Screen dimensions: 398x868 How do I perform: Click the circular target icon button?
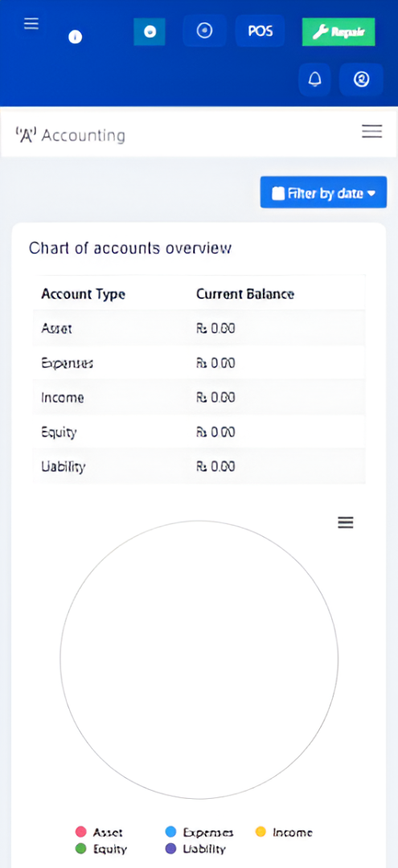point(205,31)
